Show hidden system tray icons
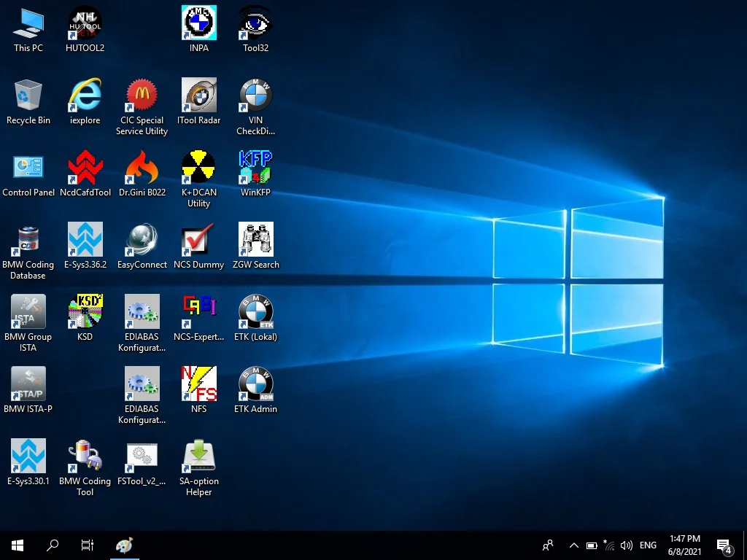Screen dimensions: 747x560 pos(573,545)
